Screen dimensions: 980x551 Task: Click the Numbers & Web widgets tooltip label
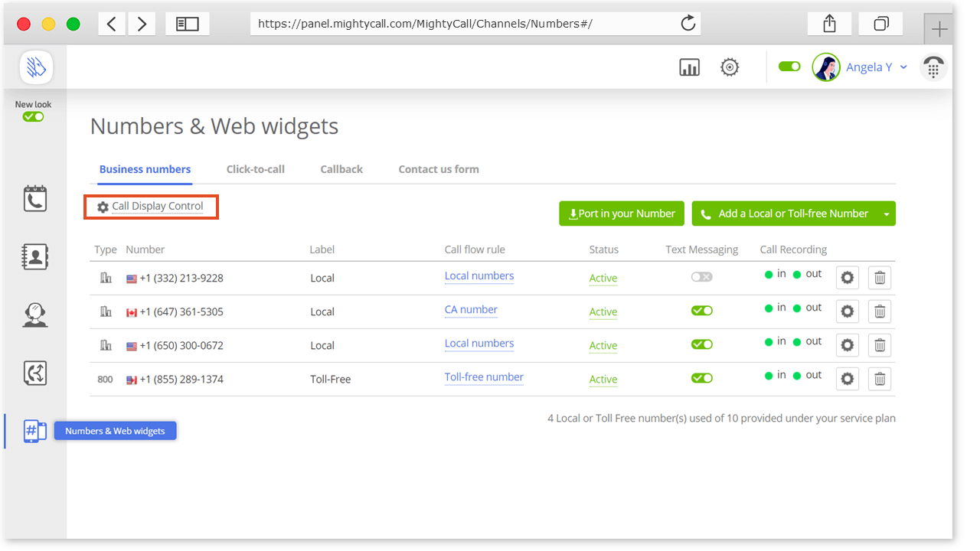(116, 431)
